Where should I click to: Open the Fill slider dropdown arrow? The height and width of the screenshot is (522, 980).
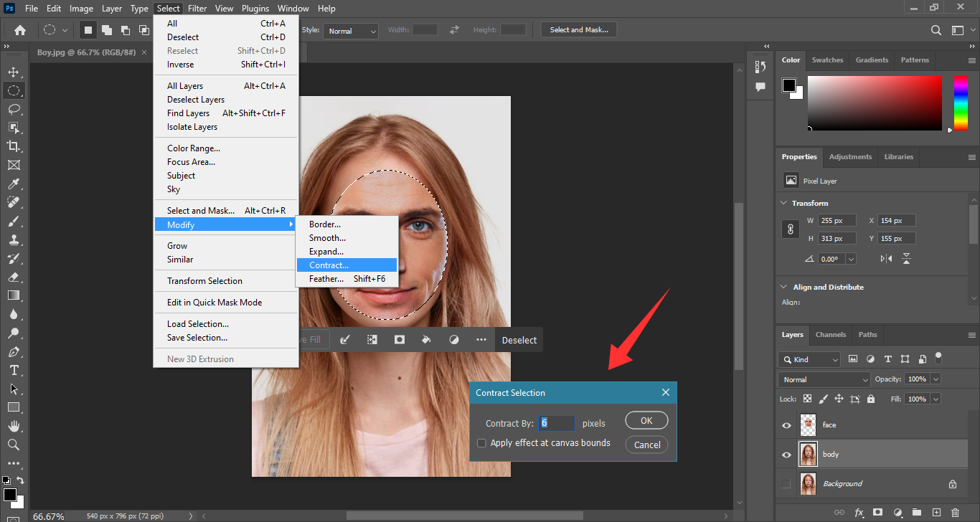(936, 399)
